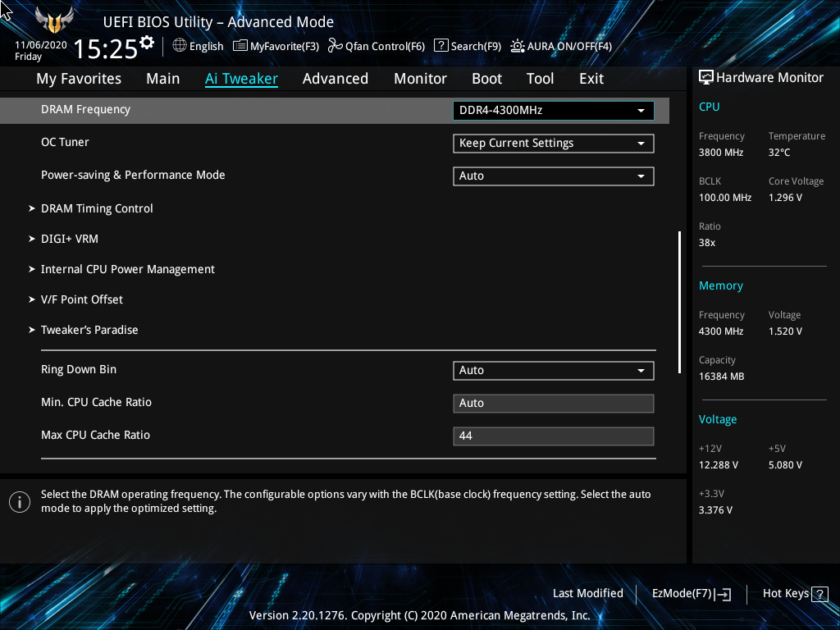Click the Memory frequency 4300 MHz value
This screenshot has width=840, height=630.
(721, 331)
